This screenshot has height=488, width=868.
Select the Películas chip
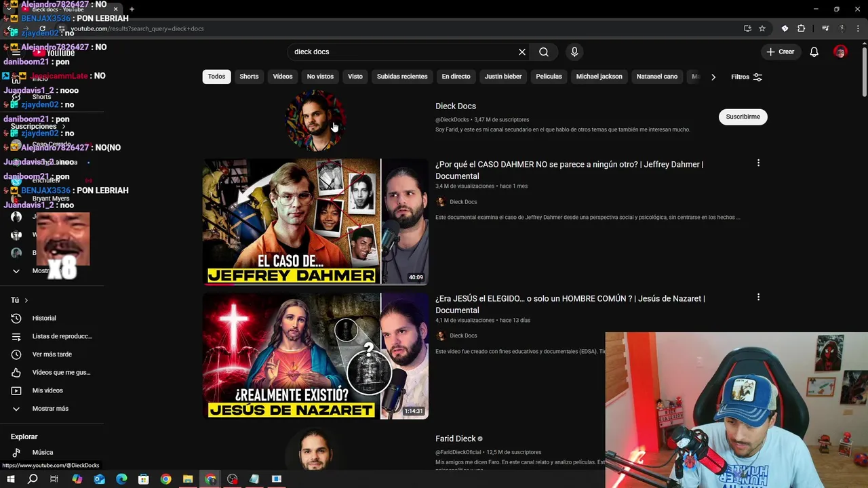pyautogui.click(x=549, y=77)
